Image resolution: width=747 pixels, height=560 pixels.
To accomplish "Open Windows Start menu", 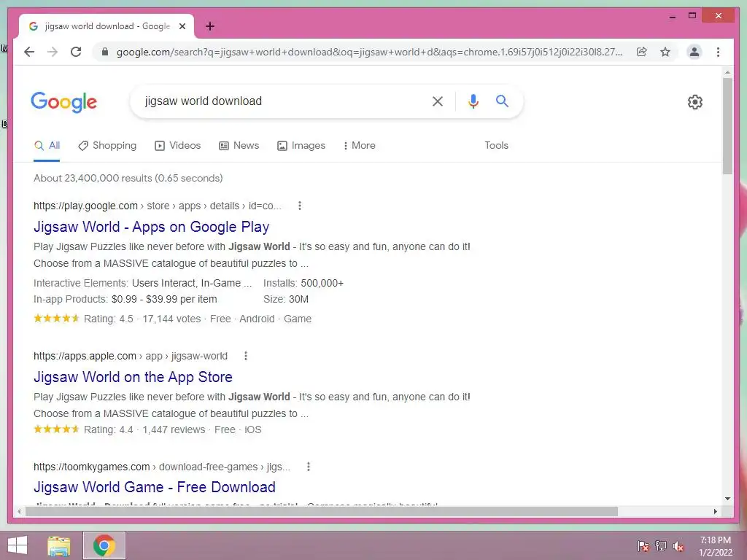I will 18,545.
